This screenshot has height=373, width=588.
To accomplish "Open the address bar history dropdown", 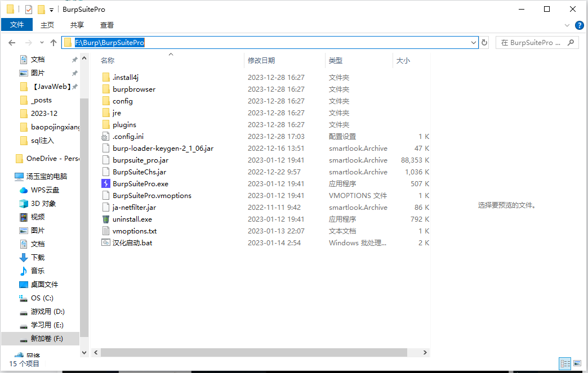I will click(x=474, y=43).
